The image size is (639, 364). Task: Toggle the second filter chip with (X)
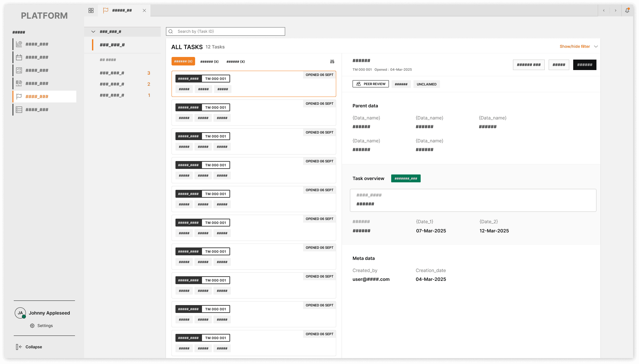209,62
